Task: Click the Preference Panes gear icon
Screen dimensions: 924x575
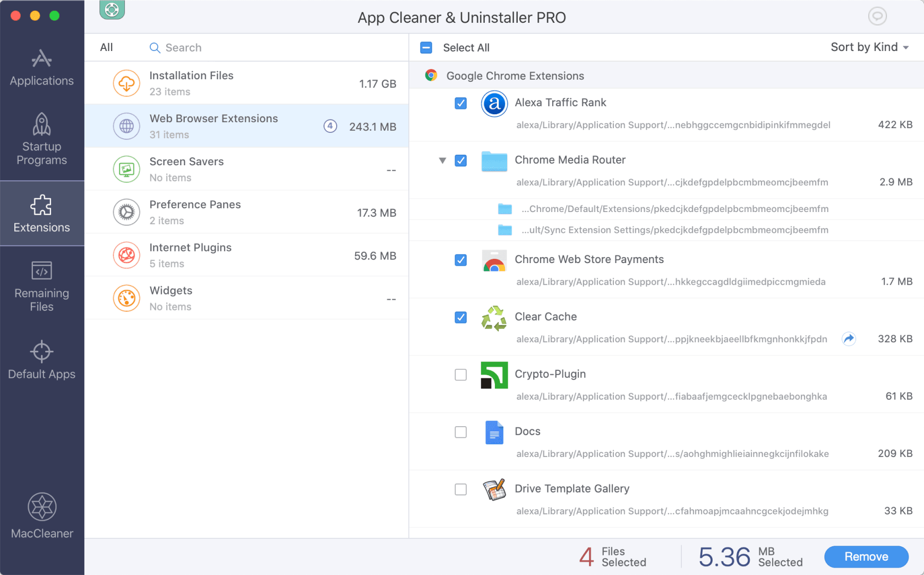Action: [126, 213]
